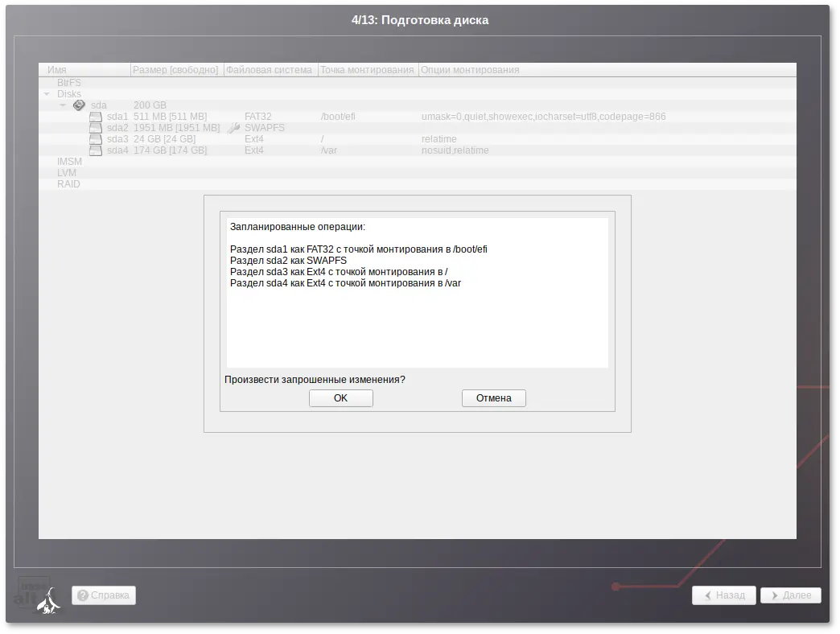Click the Ext4 cell in the sda4 row
The image size is (840, 634).
(254, 150)
